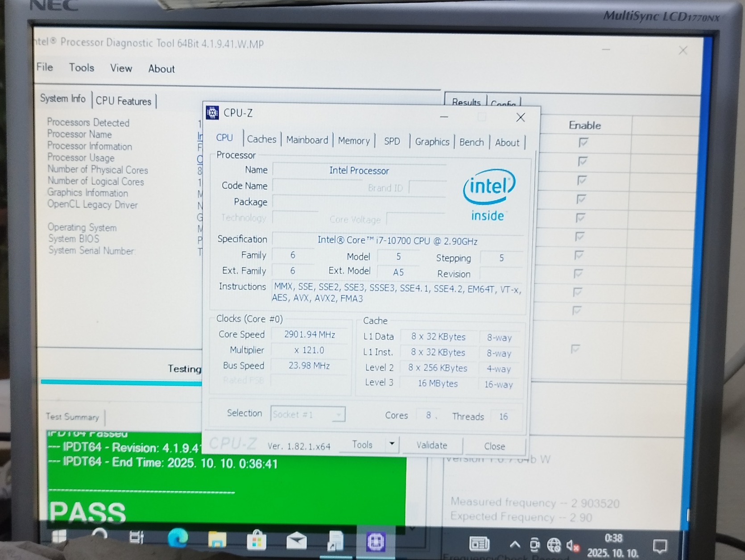Image resolution: width=745 pixels, height=560 pixels.
Task: Toggle the isolated bottom checkbox in Enable column
Action: (x=575, y=349)
